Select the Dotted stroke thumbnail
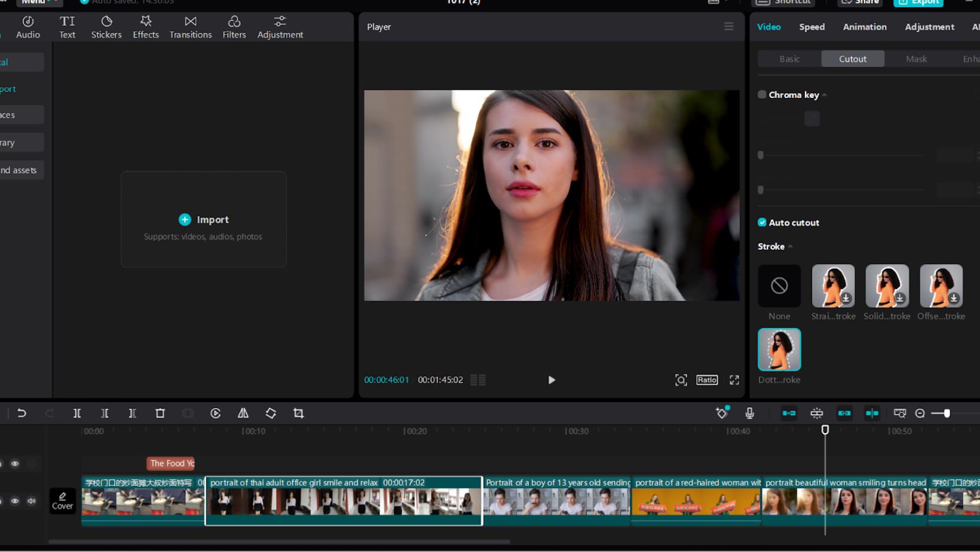This screenshot has height=552, width=980. (779, 349)
